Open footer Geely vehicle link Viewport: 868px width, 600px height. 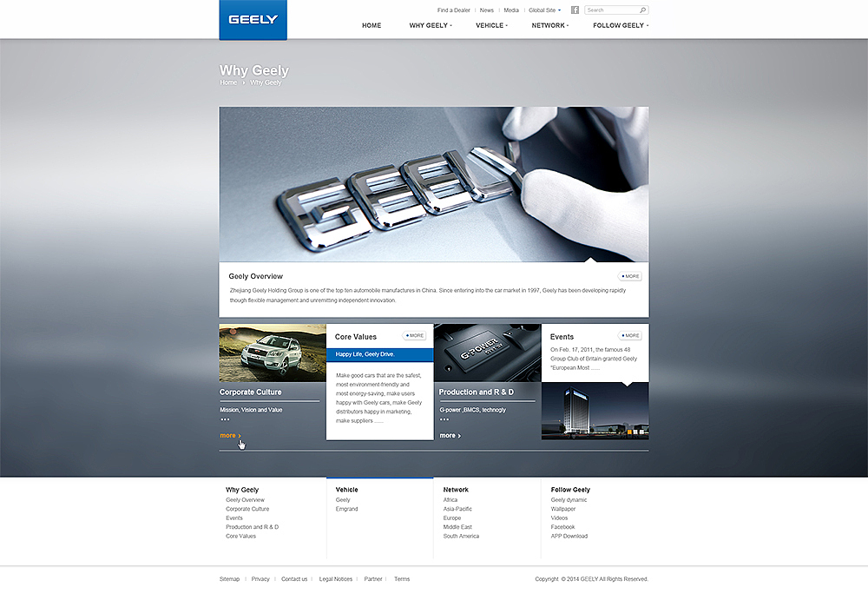343,500
